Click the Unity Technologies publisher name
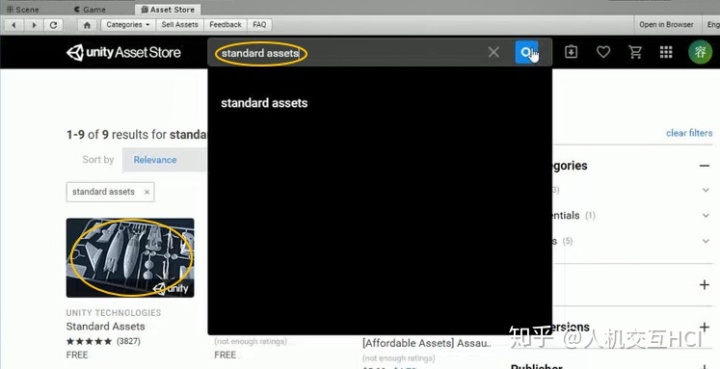Image resolution: width=720 pixels, height=369 pixels. [x=113, y=313]
